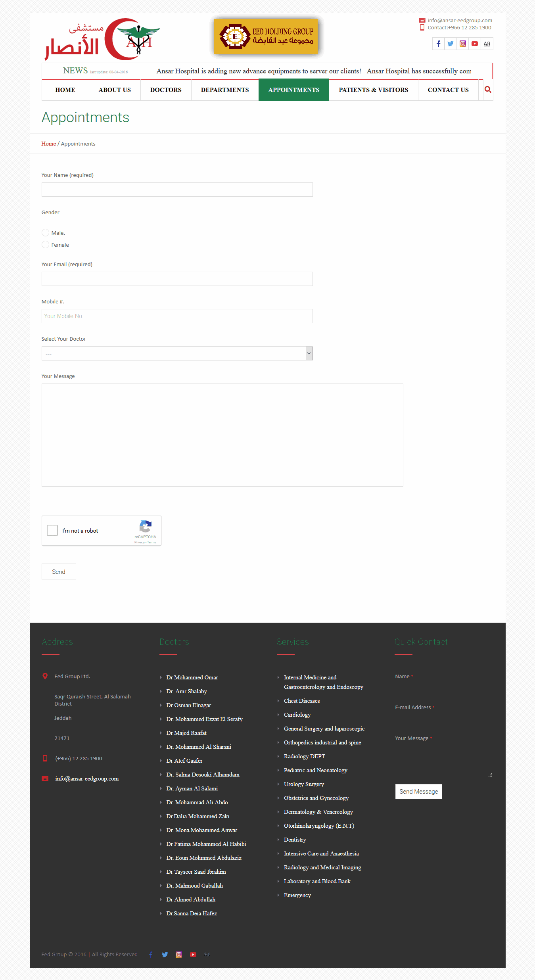Select the Male gender radio button

(x=46, y=233)
